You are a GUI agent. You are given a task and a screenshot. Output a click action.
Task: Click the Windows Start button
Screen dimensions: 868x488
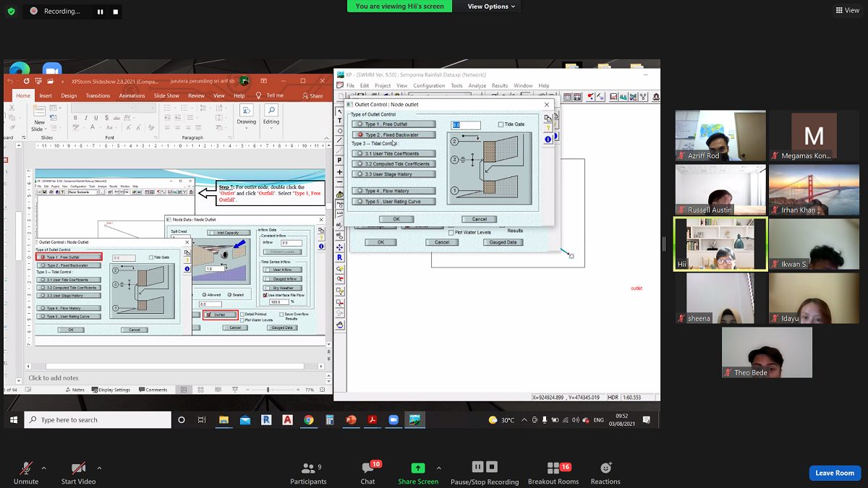pos(14,420)
